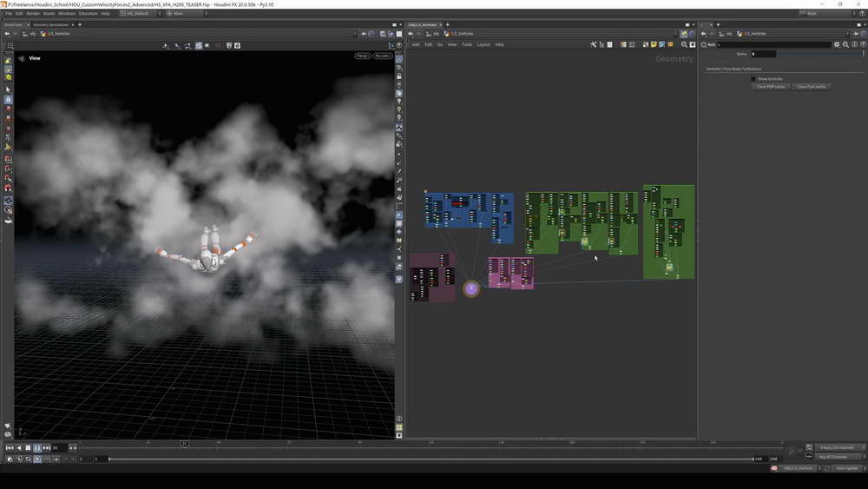Open the Persp camera dropdown in viewport
This screenshot has width=868, height=489.
click(363, 56)
